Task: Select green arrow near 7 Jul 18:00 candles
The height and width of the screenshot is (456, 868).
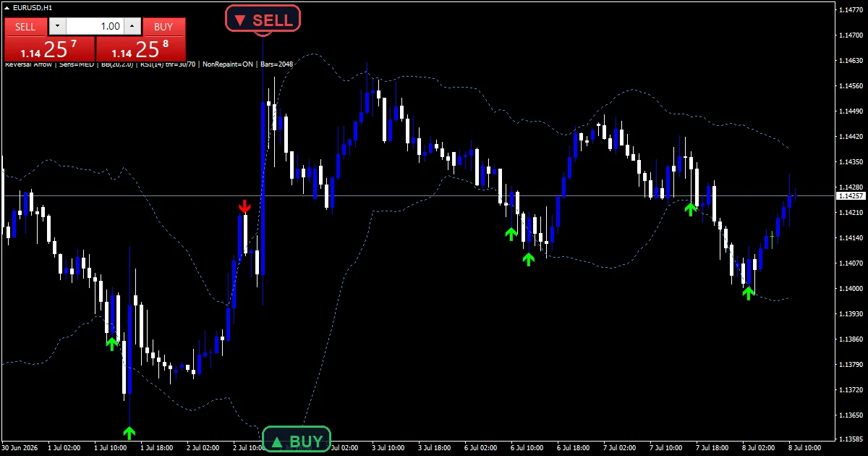Action: tap(690, 209)
